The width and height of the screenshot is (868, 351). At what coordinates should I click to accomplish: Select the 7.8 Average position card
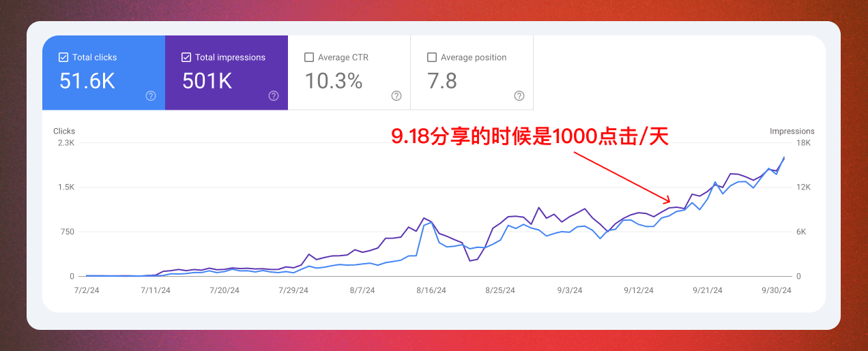pyautogui.click(x=472, y=73)
